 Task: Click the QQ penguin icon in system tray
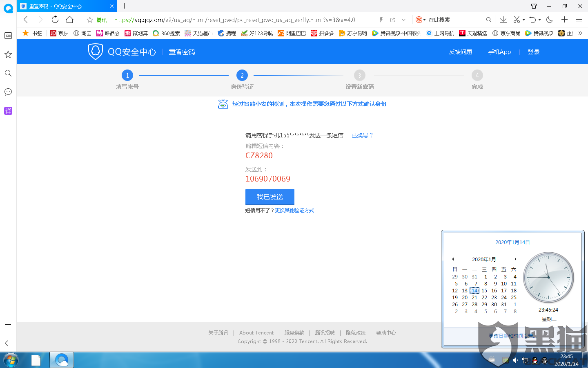pyautogui.click(x=535, y=361)
